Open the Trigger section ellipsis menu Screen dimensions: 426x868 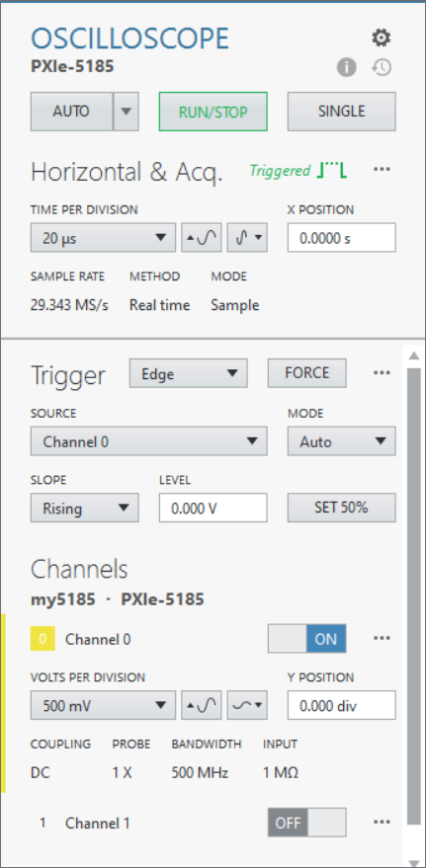pos(382,373)
